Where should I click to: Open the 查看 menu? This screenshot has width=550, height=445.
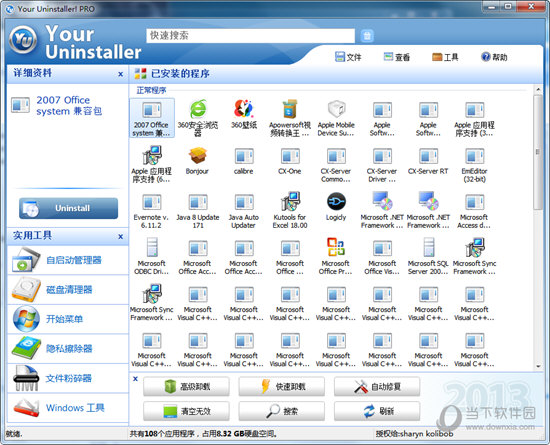tap(396, 57)
